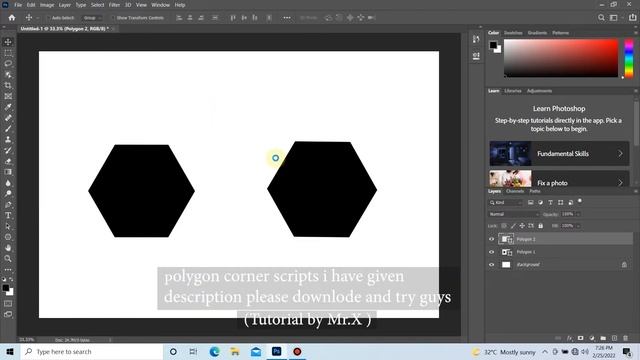The width and height of the screenshot is (640, 360).
Task: Switch to the Adjustments tab
Action: tap(539, 91)
